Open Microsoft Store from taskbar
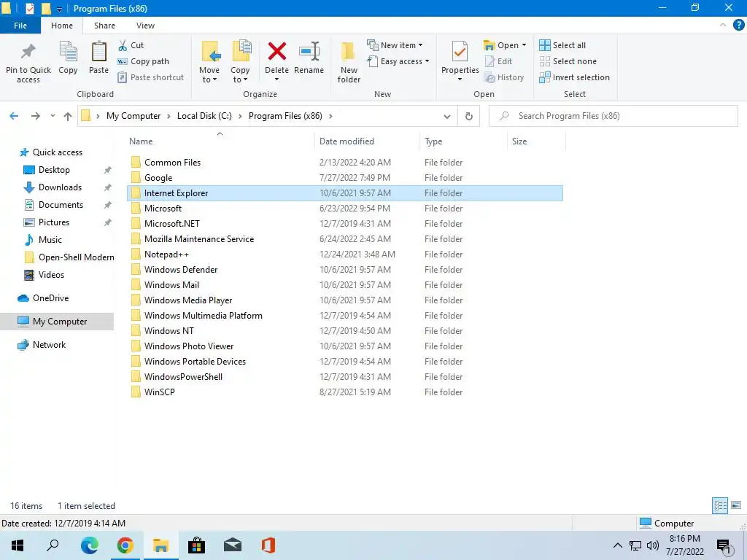 pyautogui.click(x=196, y=545)
